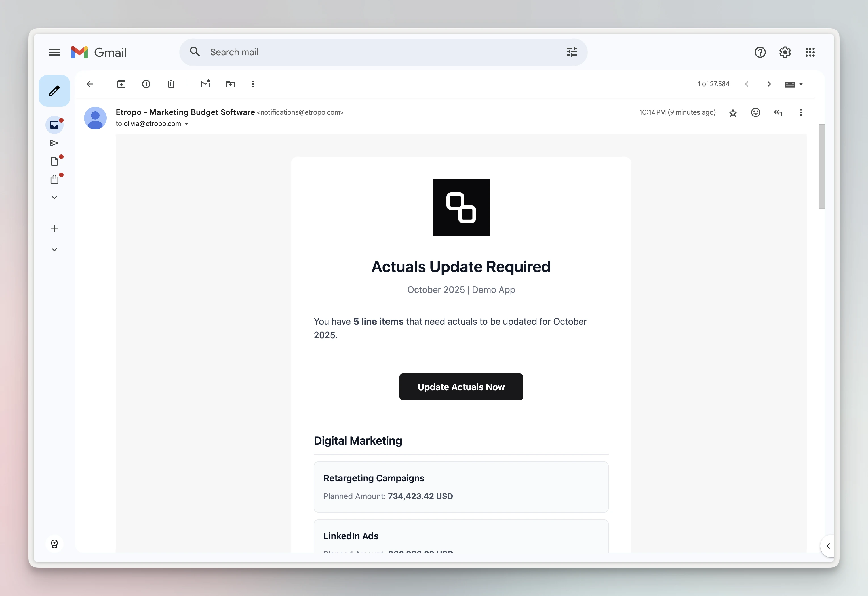The width and height of the screenshot is (868, 596).
Task: Reply all using the double-arrow icon
Action: (x=778, y=112)
